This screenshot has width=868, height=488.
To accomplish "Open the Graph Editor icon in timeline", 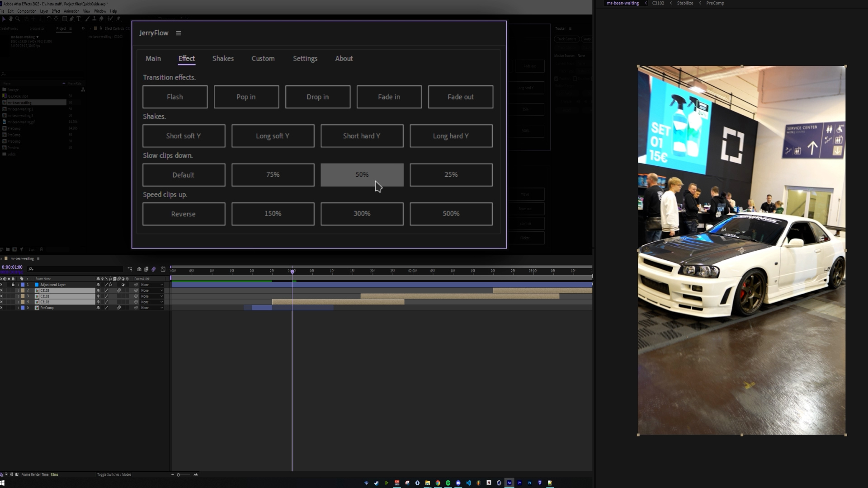I will (163, 269).
